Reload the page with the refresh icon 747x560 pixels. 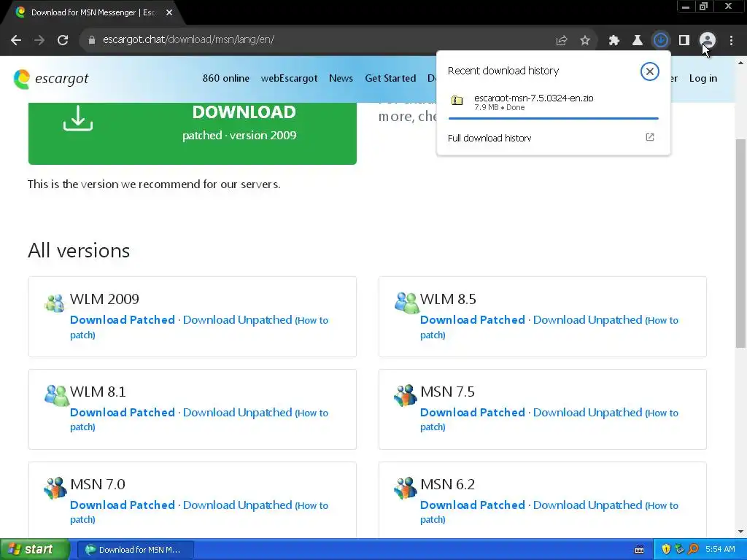(63, 40)
